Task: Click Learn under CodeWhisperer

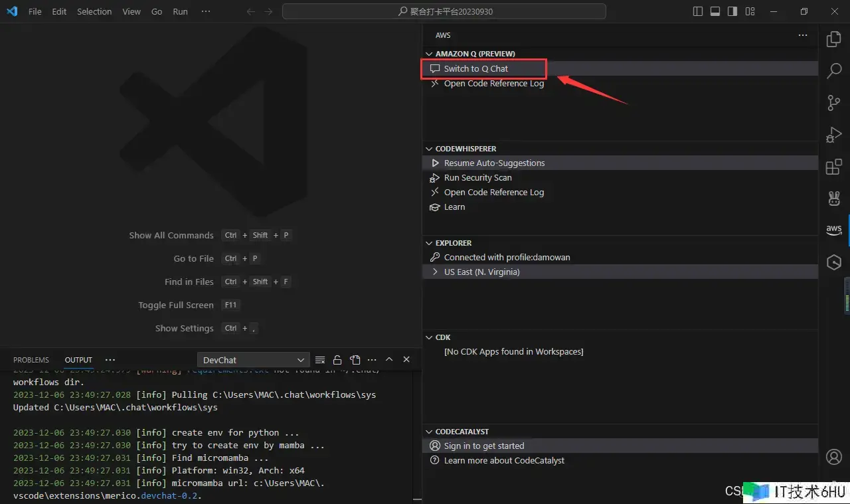Action: point(620,207)
